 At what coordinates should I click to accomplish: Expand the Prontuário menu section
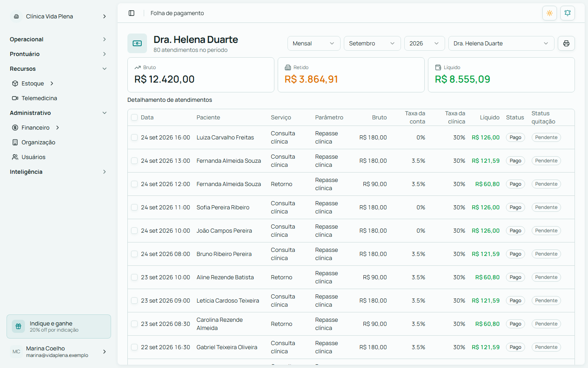click(59, 54)
